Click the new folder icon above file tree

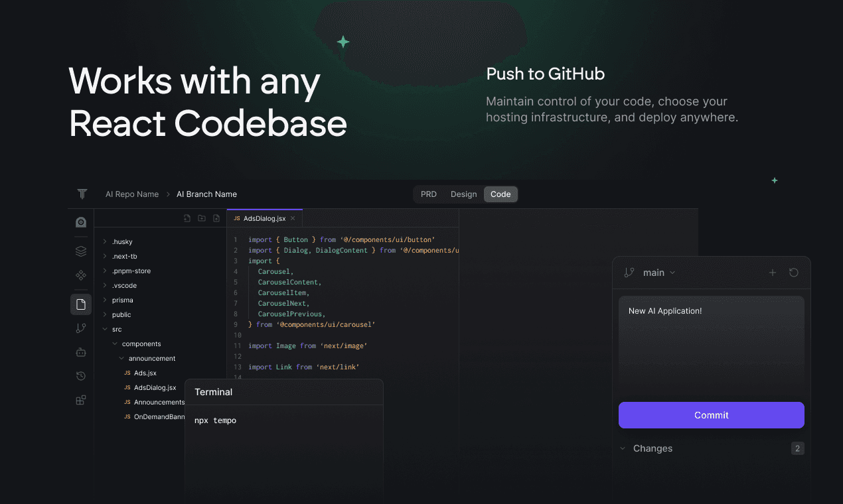point(202,218)
